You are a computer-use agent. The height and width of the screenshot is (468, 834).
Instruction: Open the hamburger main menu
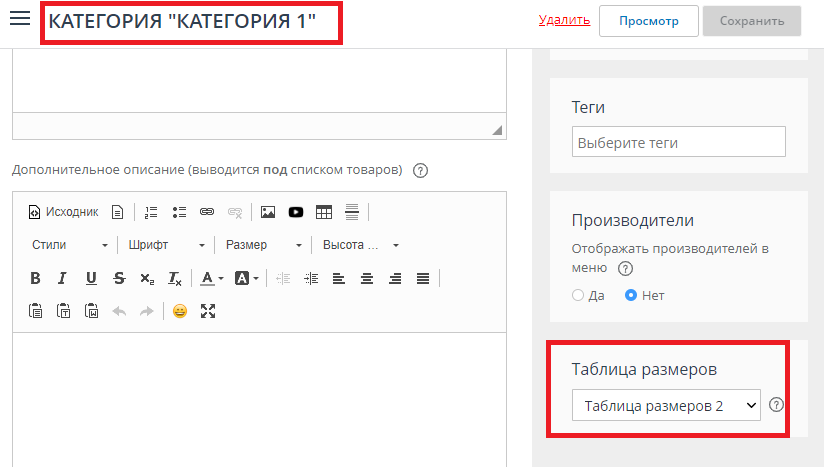20,20
